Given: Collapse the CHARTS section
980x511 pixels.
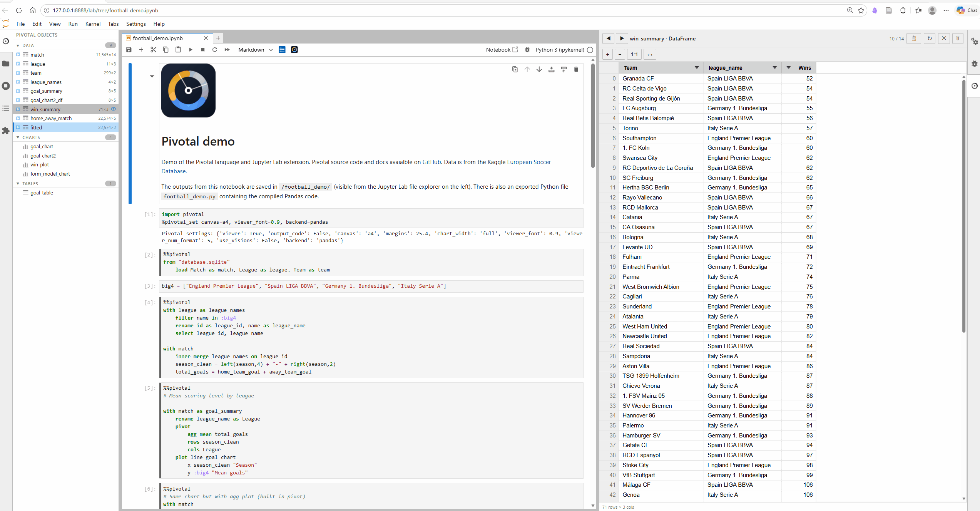Looking at the screenshot, I should [x=18, y=137].
